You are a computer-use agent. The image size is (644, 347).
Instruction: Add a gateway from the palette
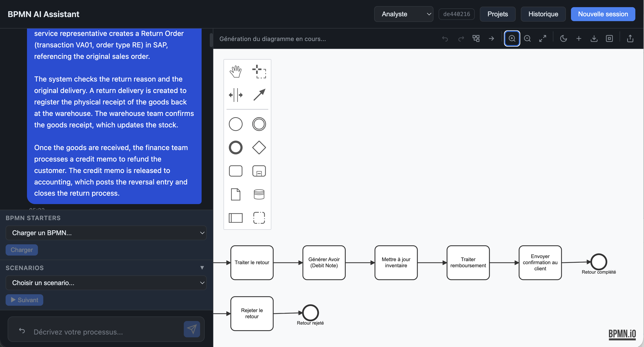259,147
